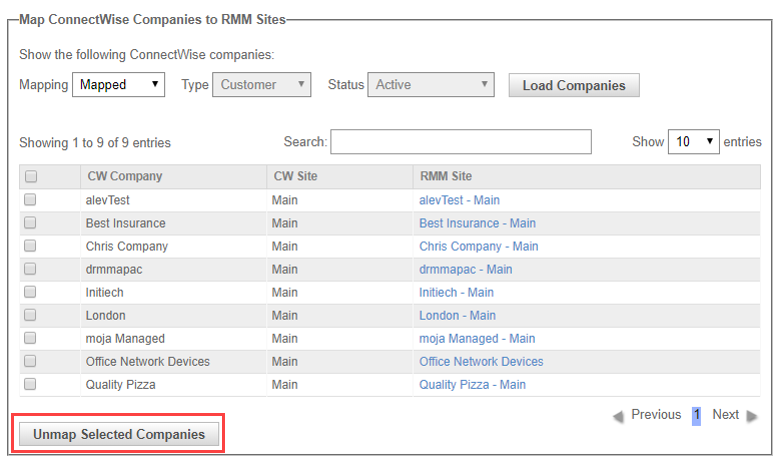779x463 pixels.
Task: Open the Initiech - Main link
Action: coord(456,293)
